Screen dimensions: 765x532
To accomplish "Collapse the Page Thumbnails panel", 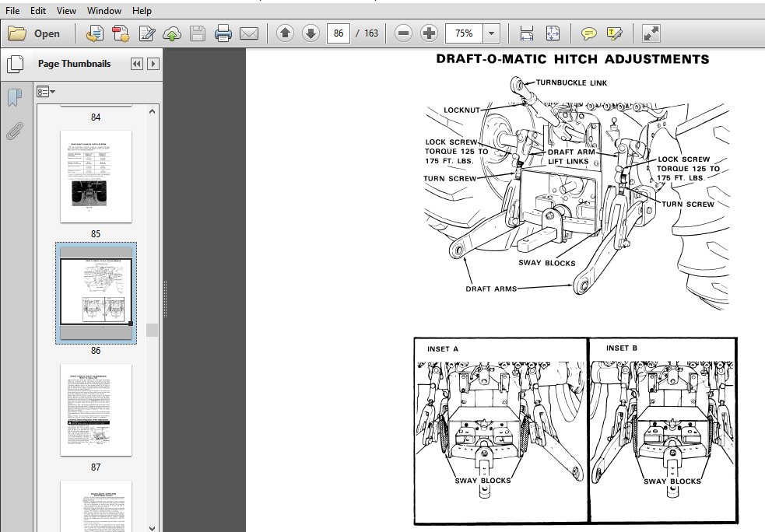I will 137,64.
